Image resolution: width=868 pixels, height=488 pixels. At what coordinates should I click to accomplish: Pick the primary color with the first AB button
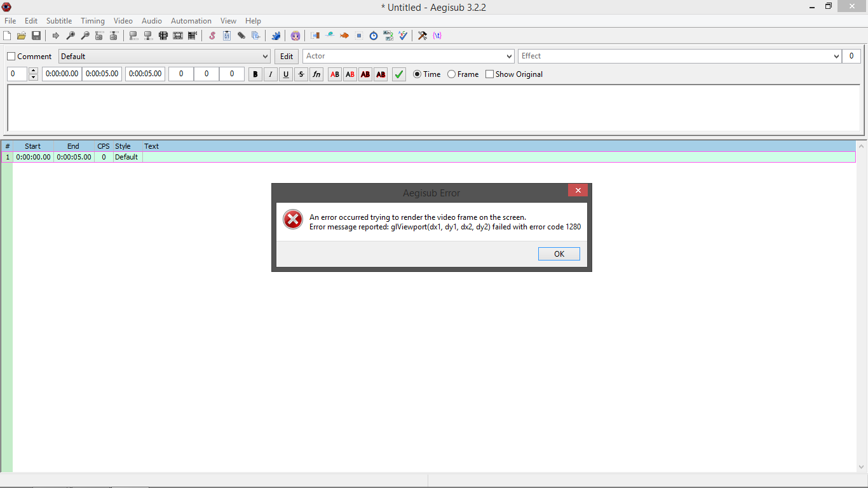point(335,74)
